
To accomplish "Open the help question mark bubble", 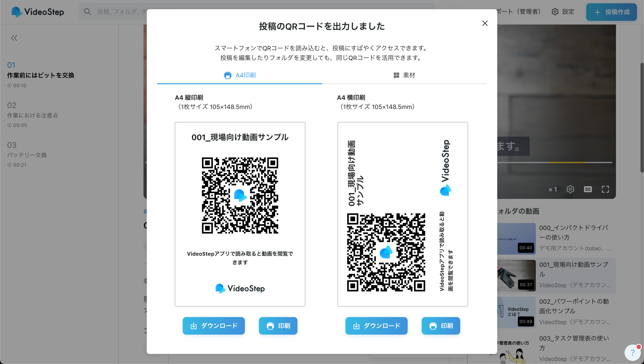I will (x=632, y=353).
